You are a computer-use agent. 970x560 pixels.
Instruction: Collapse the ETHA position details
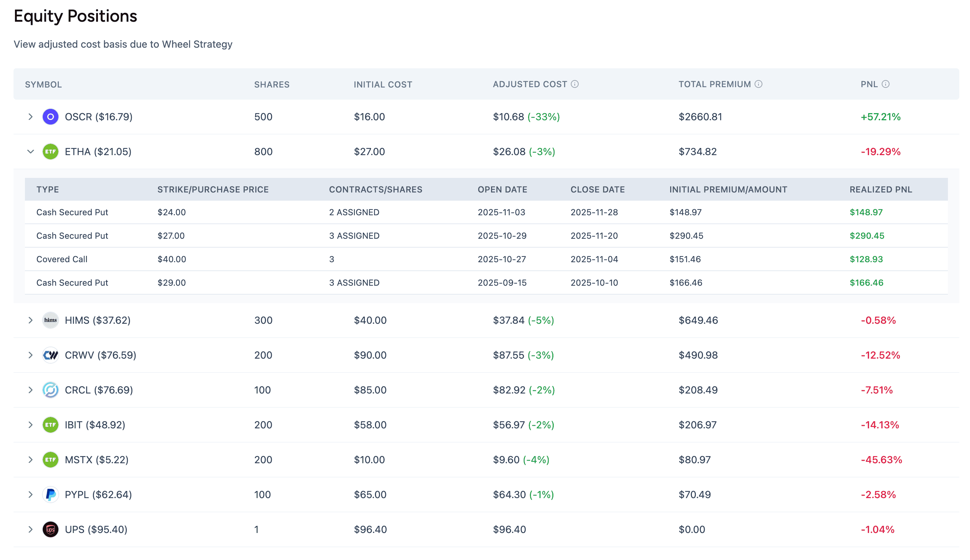tap(30, 152)
